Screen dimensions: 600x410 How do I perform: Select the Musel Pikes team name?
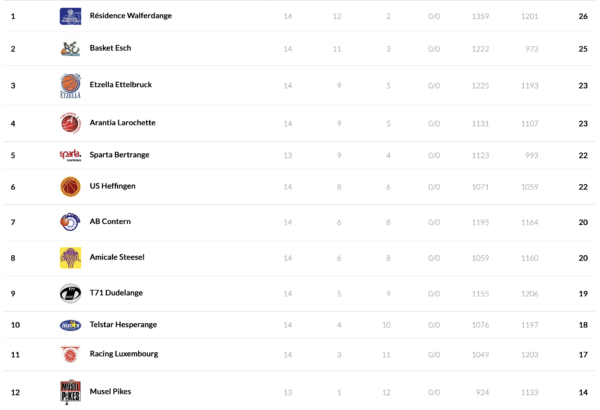[x=110, y=391]
